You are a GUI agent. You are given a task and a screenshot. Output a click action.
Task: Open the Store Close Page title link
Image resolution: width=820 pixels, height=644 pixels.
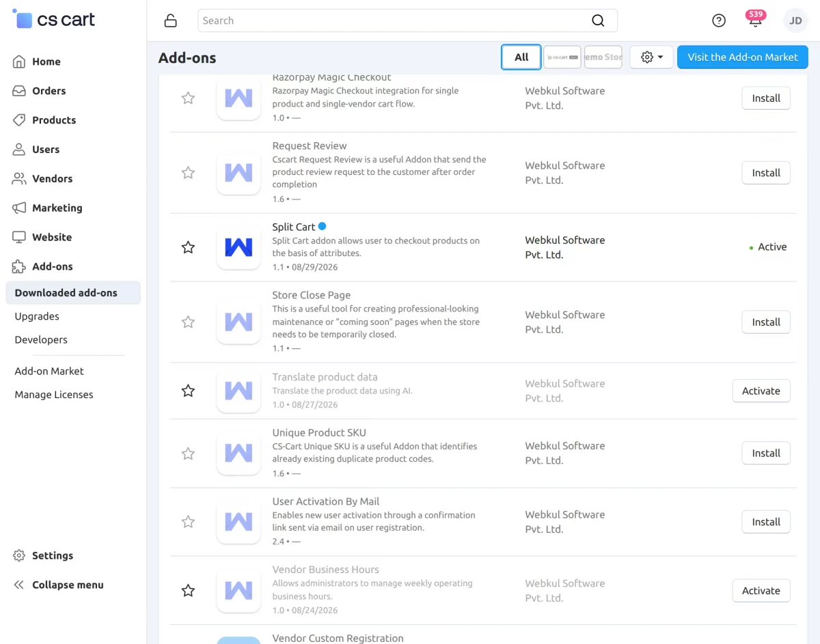tap(312, 295)
